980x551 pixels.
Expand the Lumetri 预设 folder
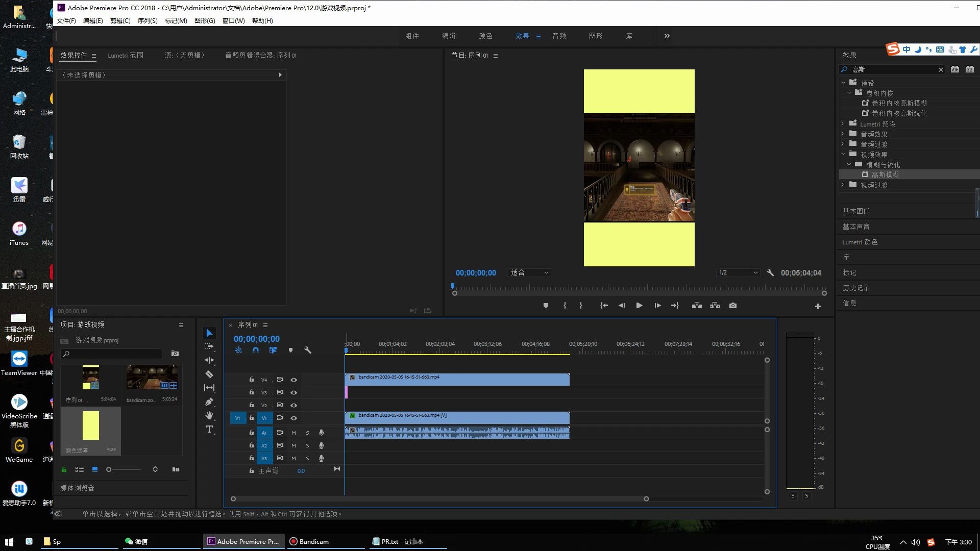(843, 123)
